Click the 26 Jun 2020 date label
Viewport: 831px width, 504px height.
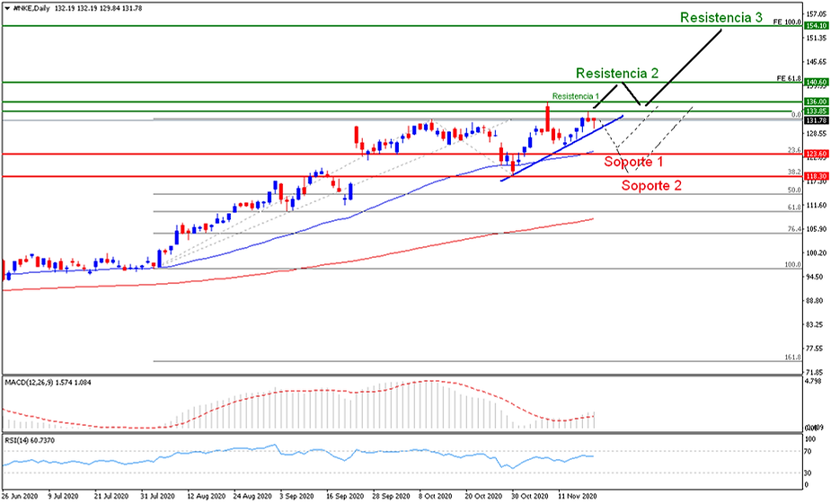click(x=19, y=497)
